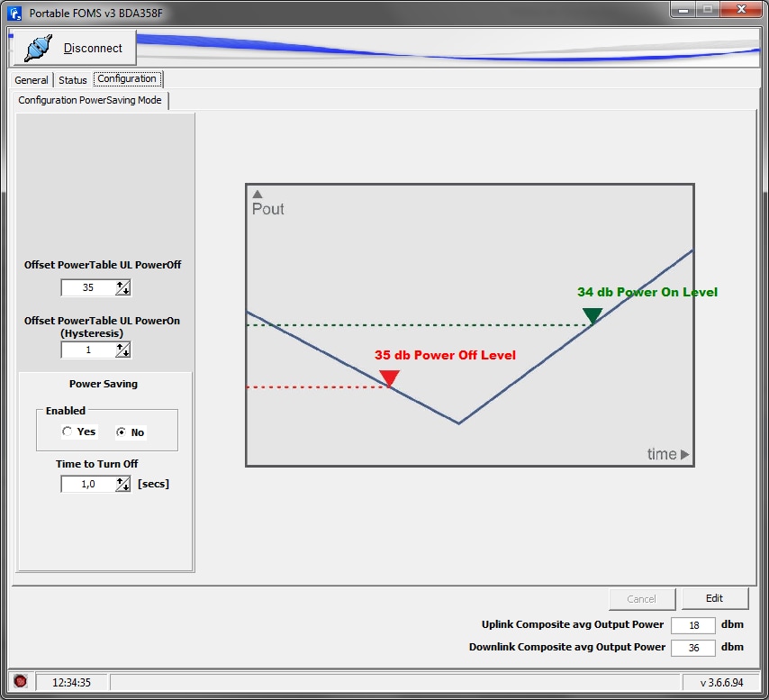Image resolution: width=769 pixels, height=700 pixels.
Task: Open the Status tab
Action: coord(73,80)
